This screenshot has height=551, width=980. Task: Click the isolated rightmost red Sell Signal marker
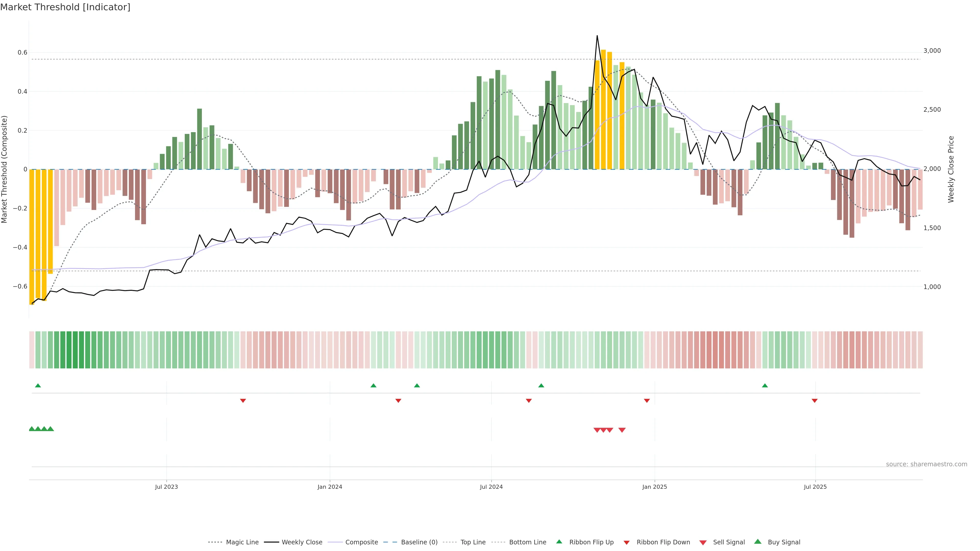(622, 430)
